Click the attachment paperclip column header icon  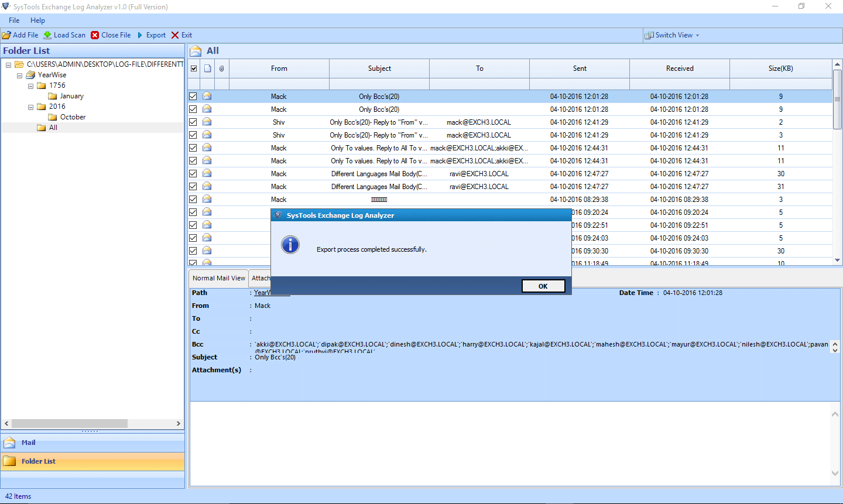pos(221,68)
